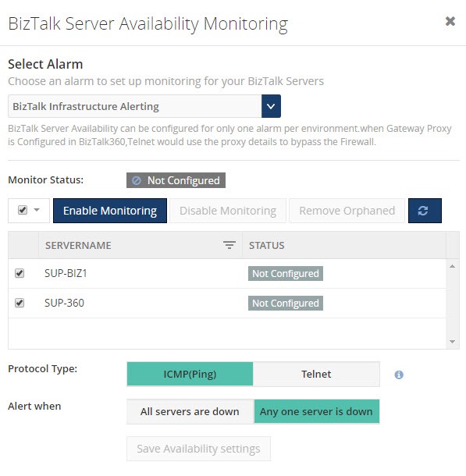Screen dimensions: 466x476
Task: Toggle the select-all servers checkbox
Action: (x=23, y=210)
